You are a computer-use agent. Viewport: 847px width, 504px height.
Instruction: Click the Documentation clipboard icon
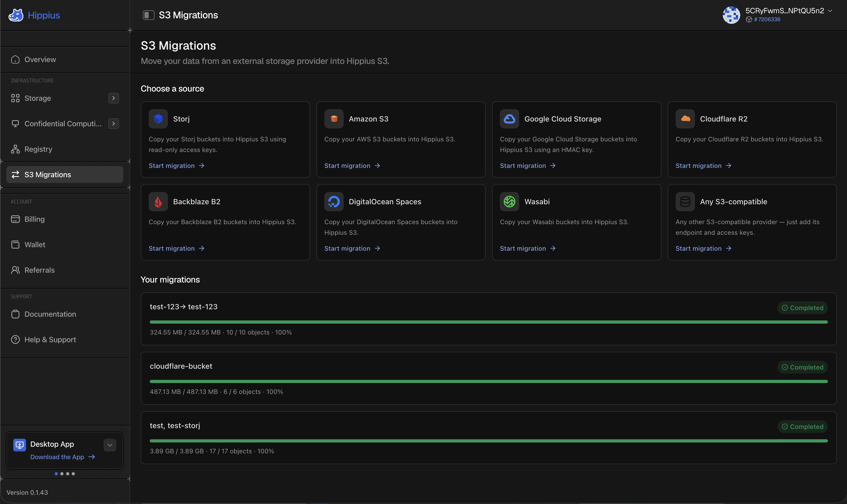15,314
